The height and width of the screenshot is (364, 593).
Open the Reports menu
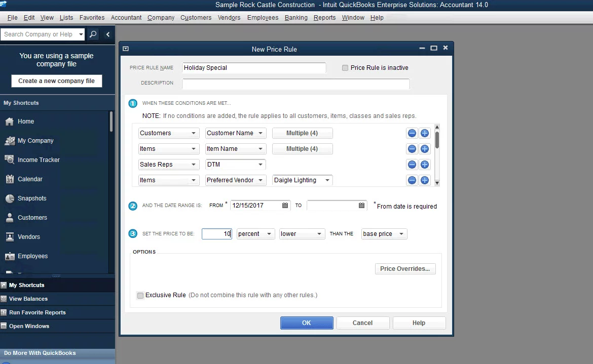coord(324,17)
